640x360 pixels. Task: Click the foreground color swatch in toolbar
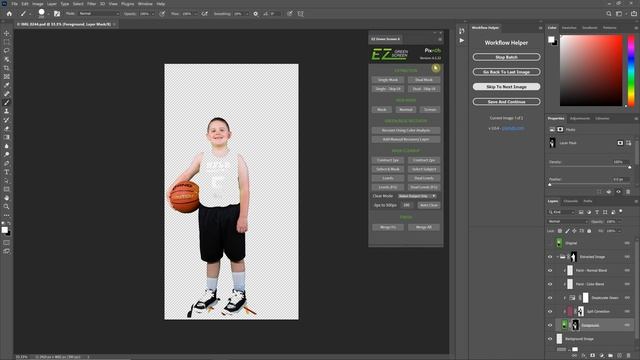(x=4, y=230)
